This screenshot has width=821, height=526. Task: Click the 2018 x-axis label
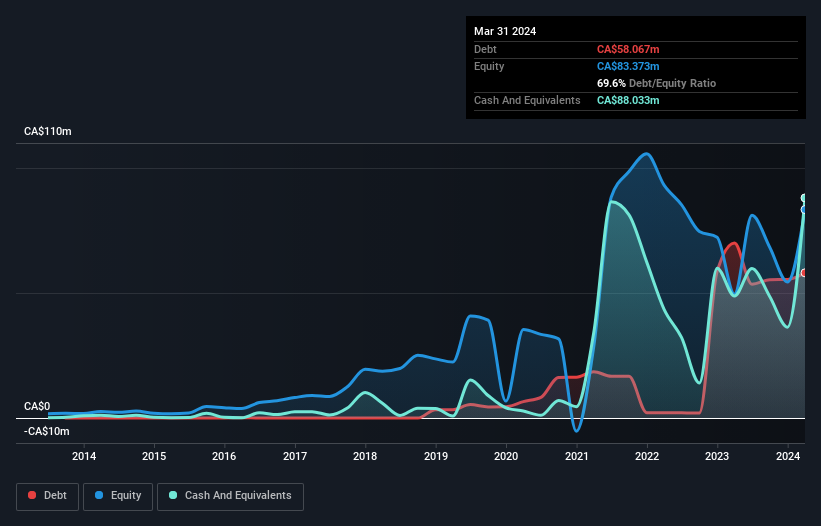pyautogui.click(x=365, y=456)
